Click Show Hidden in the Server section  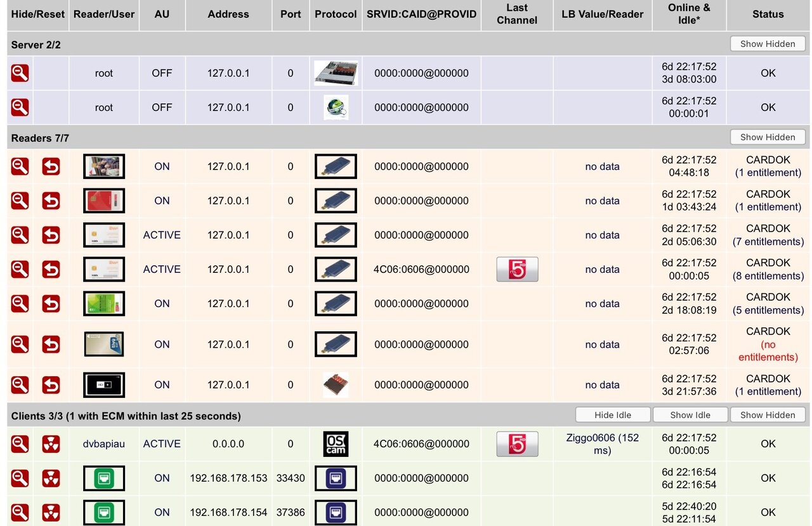(x=768, y=44)
